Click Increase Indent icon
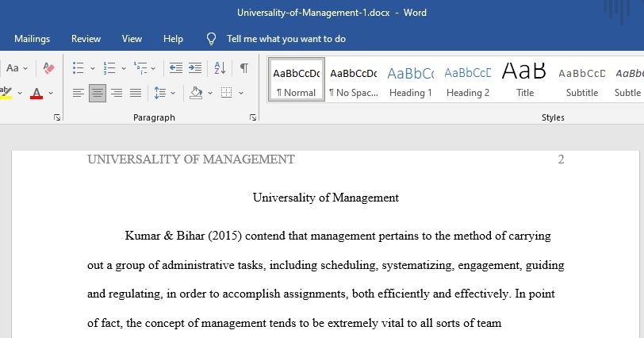 pyautogui.click(x=195, y=67)
